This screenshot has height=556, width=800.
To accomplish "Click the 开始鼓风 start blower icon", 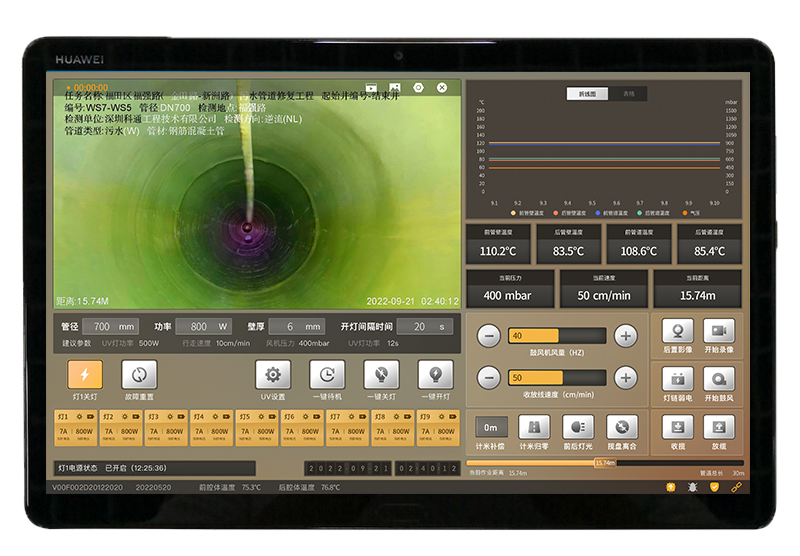I will point(719,379).
